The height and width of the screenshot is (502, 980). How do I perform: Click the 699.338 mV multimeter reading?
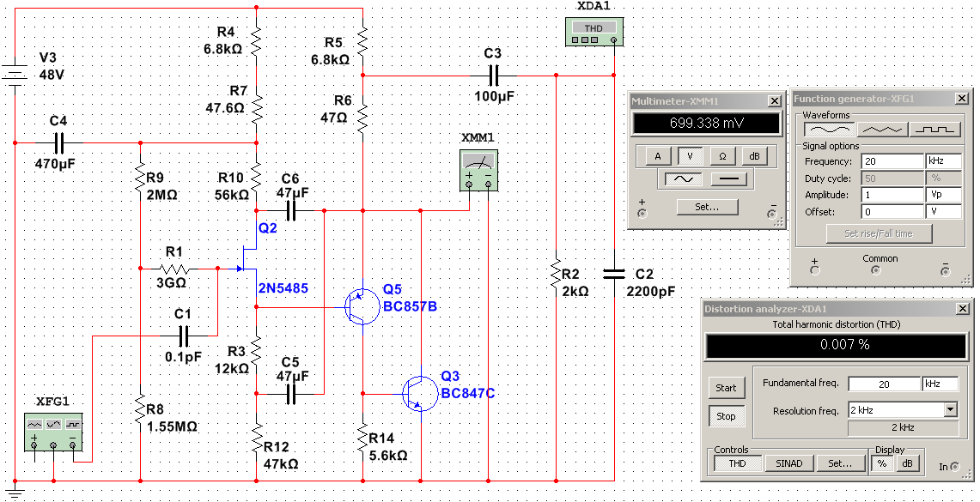pos(706,124)
